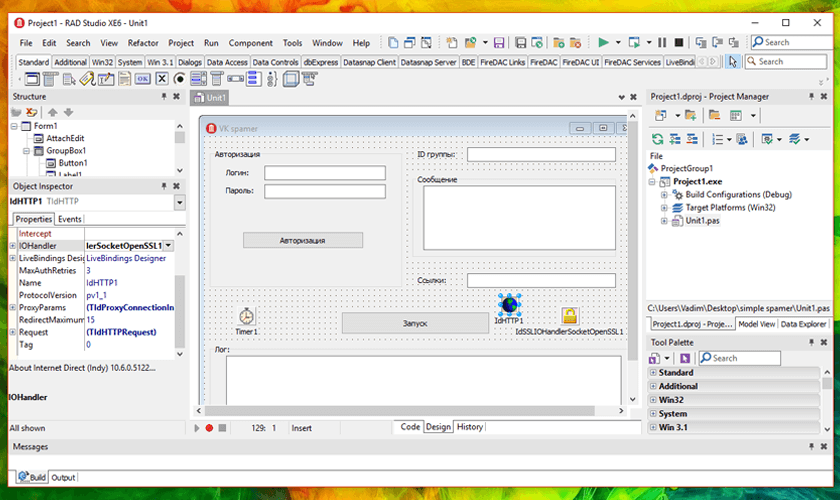Open the FireDAC UI component palette tab
Screen dimensions: 840x500
pos(581,62)
